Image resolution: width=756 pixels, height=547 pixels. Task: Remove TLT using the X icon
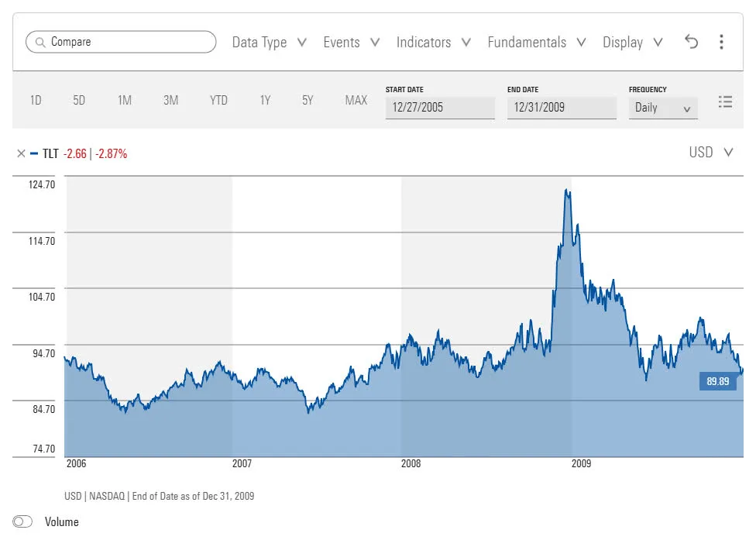pos(21,153)
